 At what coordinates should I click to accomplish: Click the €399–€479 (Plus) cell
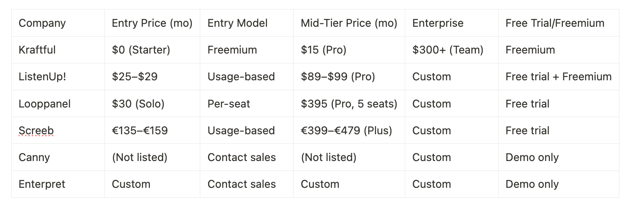[346, 131]
